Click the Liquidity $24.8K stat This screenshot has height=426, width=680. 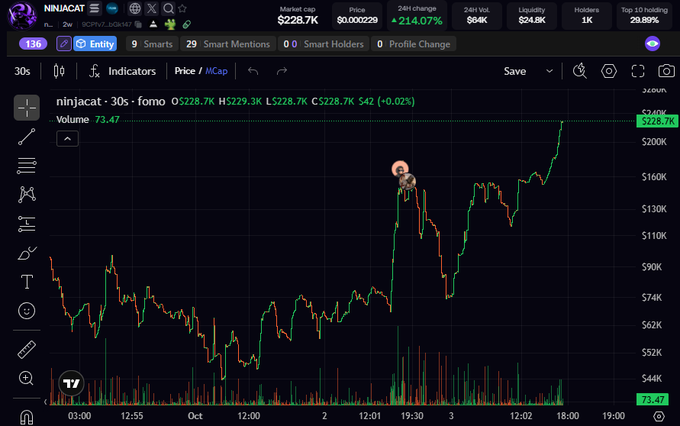click(532, 16)
